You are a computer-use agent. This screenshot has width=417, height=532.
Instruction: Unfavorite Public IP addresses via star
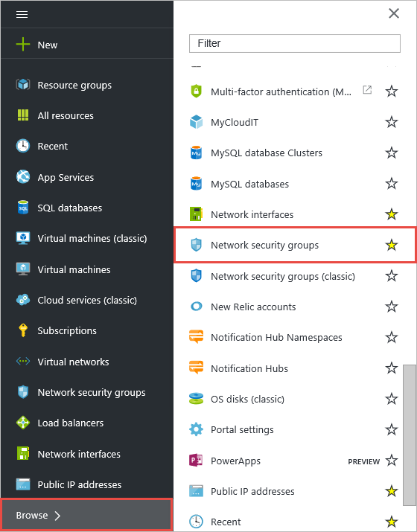392,491
